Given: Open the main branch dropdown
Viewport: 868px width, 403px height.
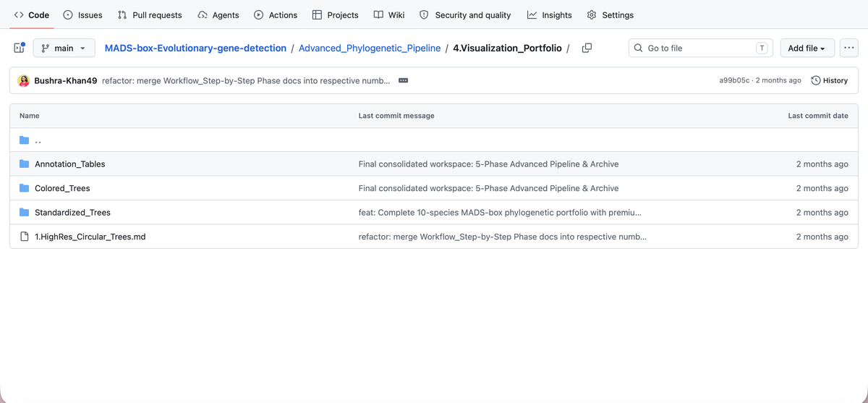Looking at the screenshot, I should (x=64, y=48).
